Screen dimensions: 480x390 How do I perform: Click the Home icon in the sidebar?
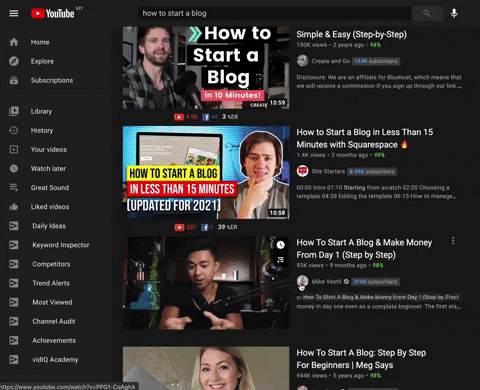(14, 42)
